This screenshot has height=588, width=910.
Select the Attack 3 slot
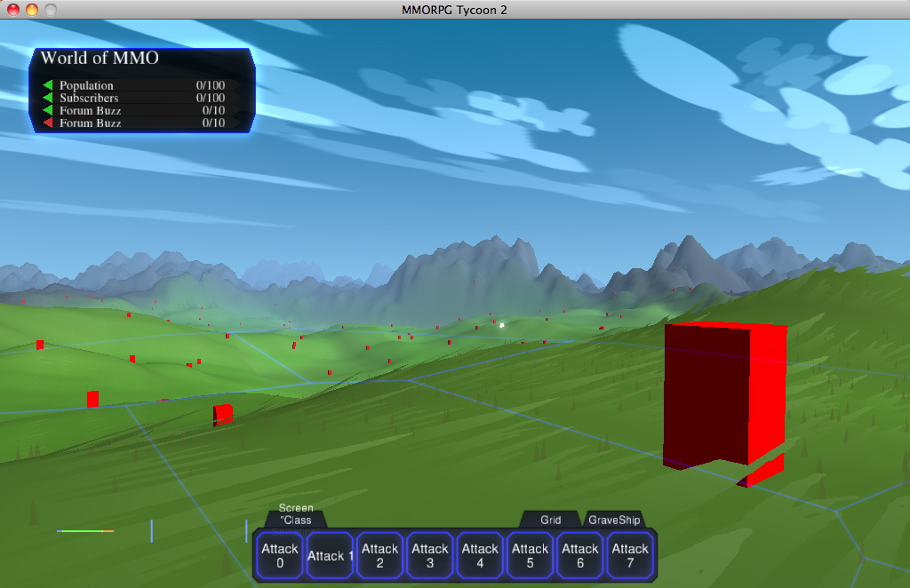pos(429,555)
